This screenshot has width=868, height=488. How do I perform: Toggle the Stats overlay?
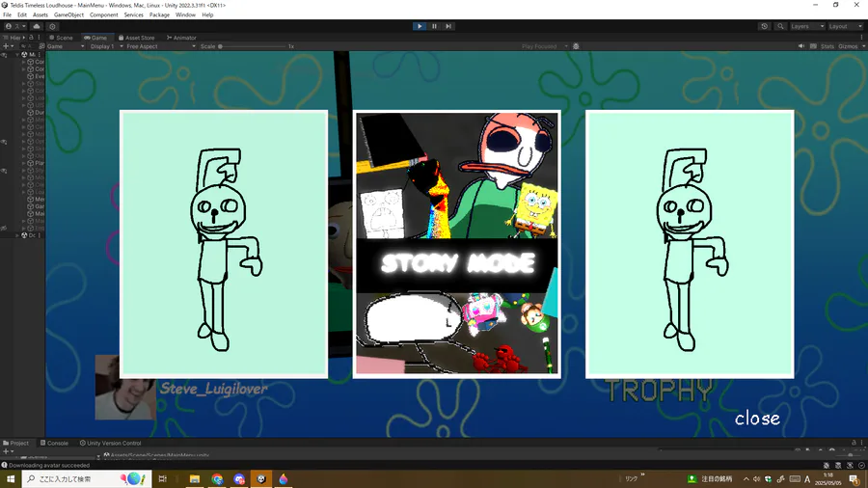pos(827,46)
